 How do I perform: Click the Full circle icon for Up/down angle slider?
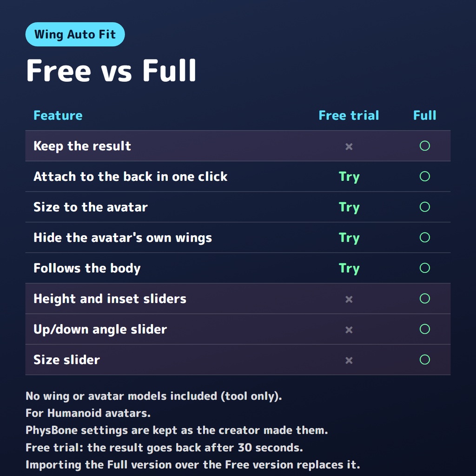(424, 329)
